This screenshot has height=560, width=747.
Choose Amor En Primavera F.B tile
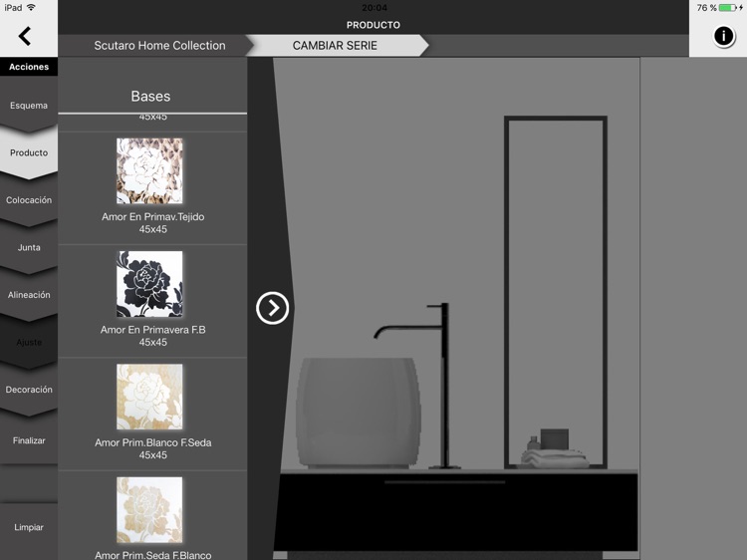[150, 284]
